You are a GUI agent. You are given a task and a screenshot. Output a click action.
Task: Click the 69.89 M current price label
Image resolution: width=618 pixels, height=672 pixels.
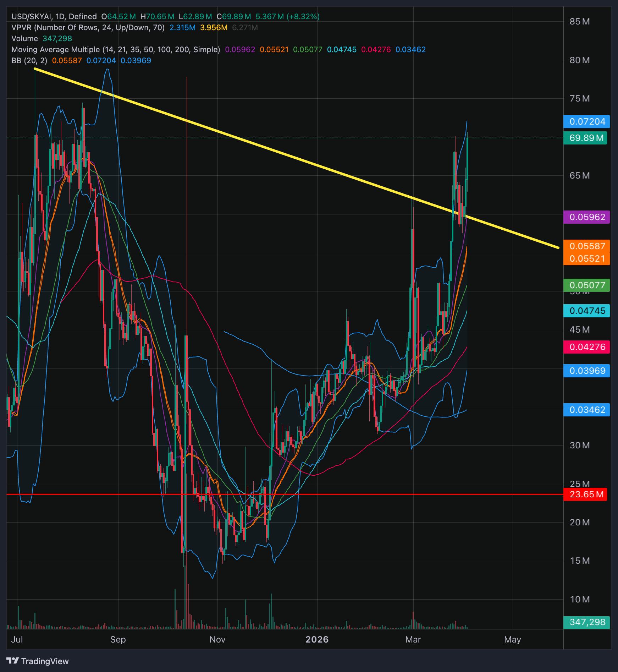(586, 138)
